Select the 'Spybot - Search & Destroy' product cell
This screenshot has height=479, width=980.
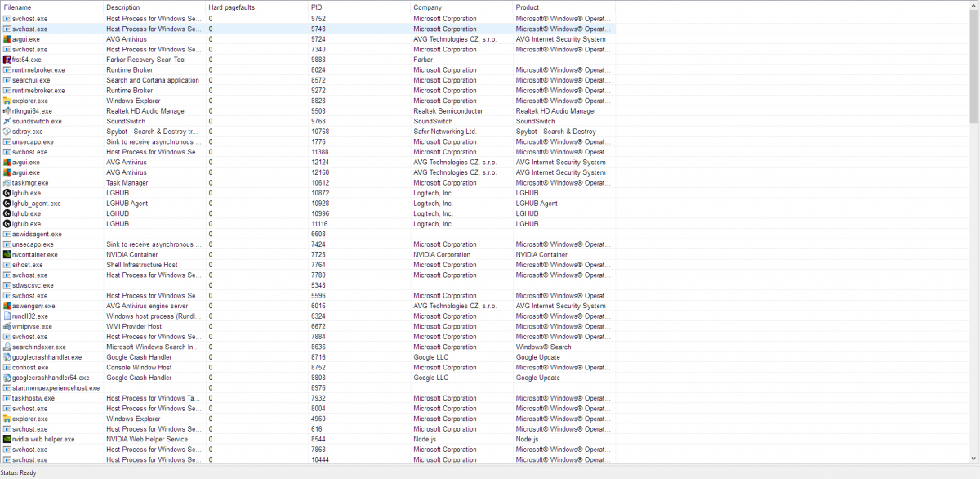coord(556,132)
